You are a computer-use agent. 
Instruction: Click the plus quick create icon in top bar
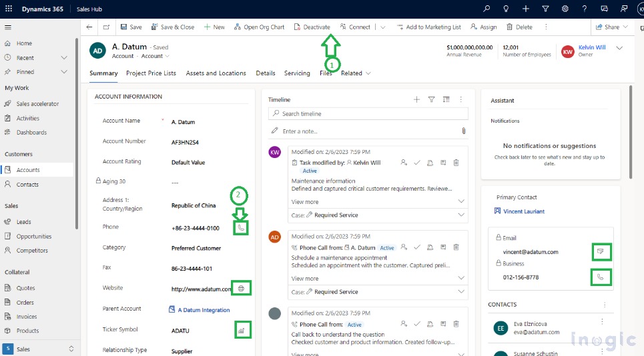click(x=526, y=9)
